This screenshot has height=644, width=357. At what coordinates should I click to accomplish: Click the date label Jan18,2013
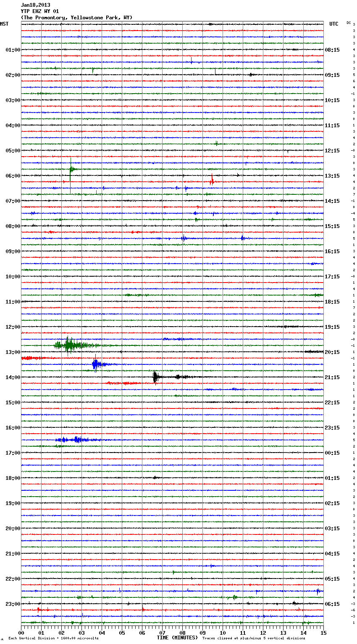(36, 5)
